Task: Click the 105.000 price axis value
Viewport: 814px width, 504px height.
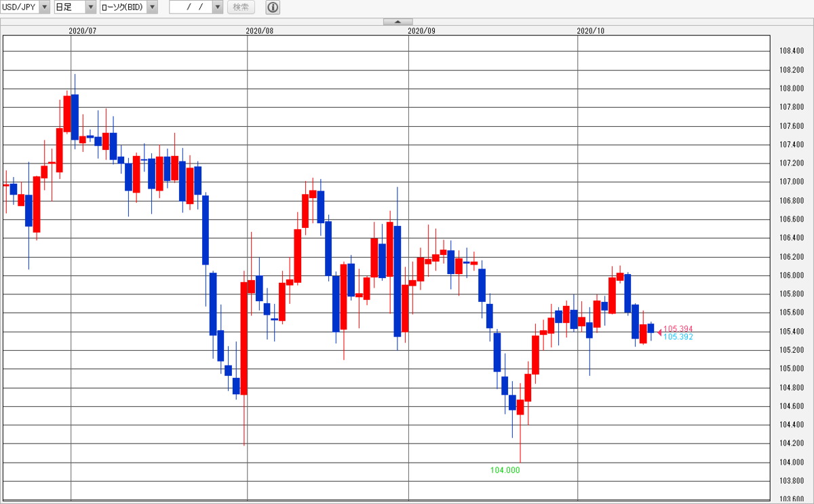Action: click(x=792, y=369)
